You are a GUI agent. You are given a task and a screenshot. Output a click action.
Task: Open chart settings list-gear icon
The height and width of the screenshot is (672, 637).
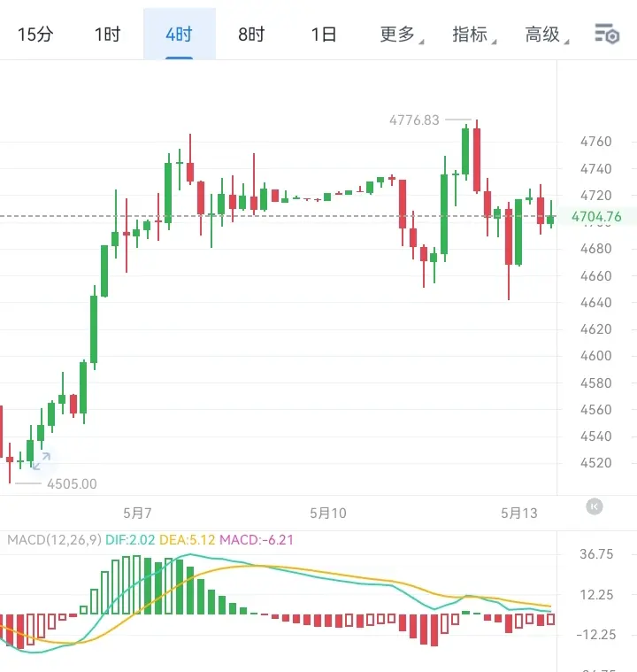click(x=607, y=34)
